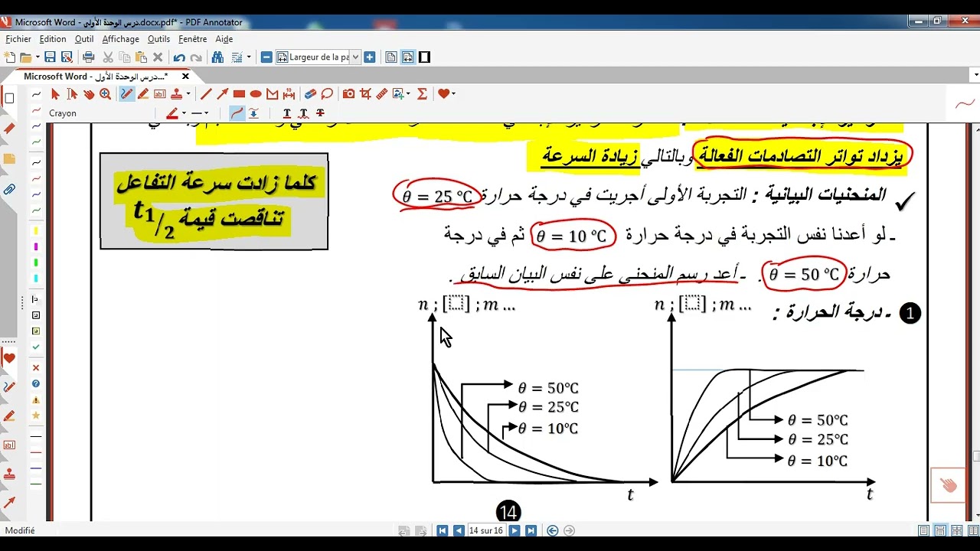Select the Pan hand tool

(89, 94)
